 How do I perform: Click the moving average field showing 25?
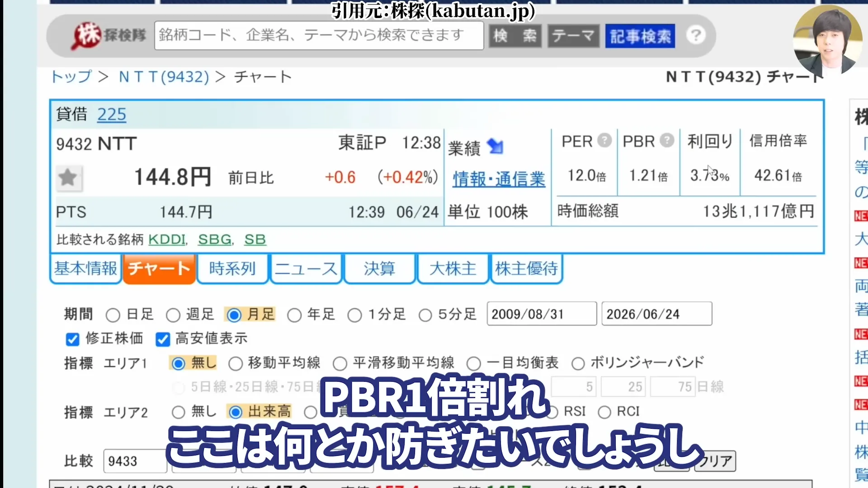coord(623,386)
